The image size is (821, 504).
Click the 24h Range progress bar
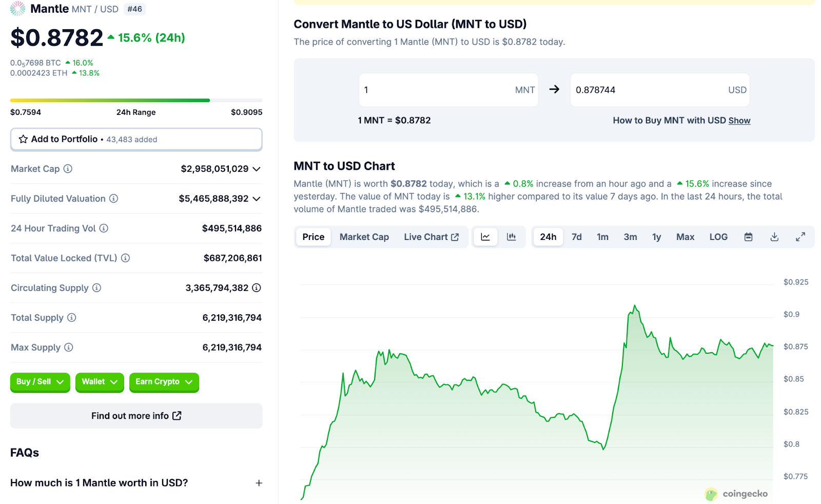[136, 100]
